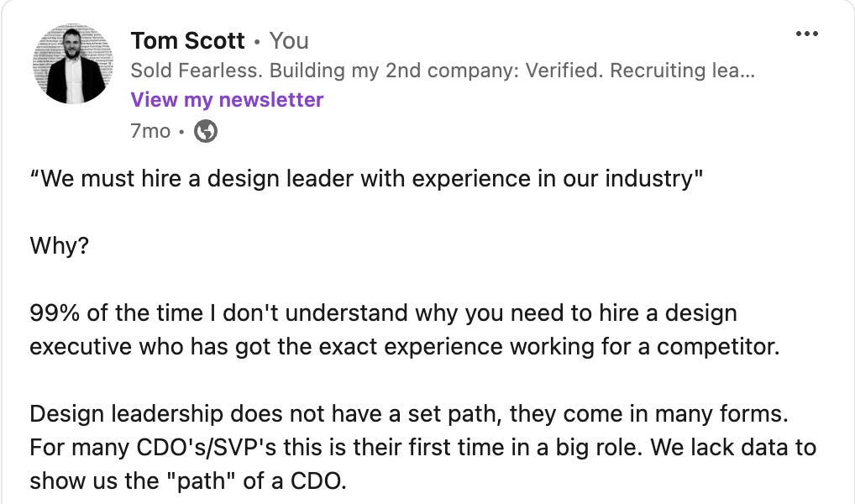Click the 'You' author label
This screenshot has width=855, height=504.
pyautogui.click(x=290, y=40)
